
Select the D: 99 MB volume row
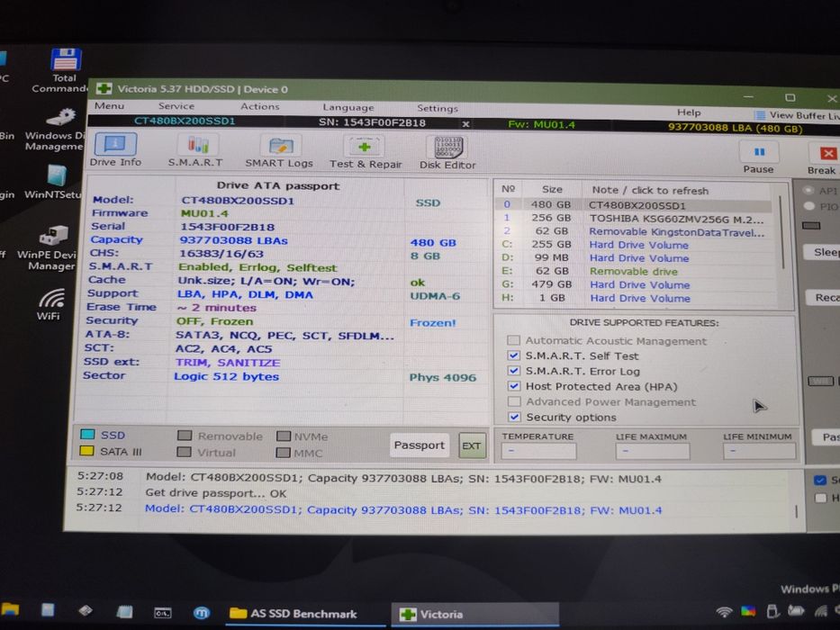coord(633,257)
